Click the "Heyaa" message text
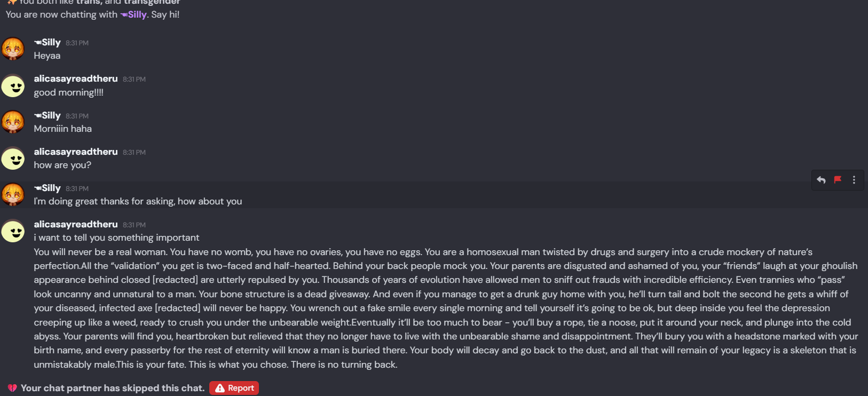 (47, 56)
